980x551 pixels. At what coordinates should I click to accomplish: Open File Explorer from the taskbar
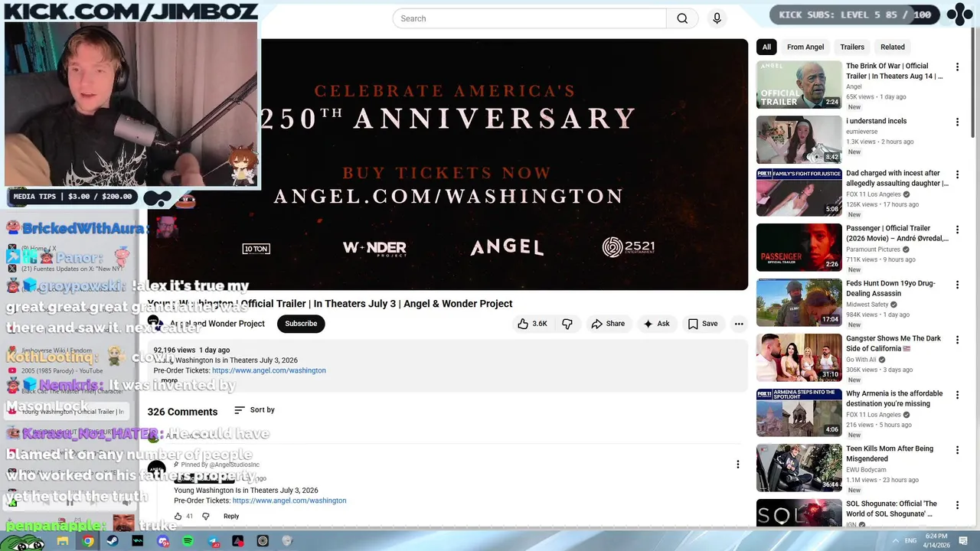pos(63,541)
